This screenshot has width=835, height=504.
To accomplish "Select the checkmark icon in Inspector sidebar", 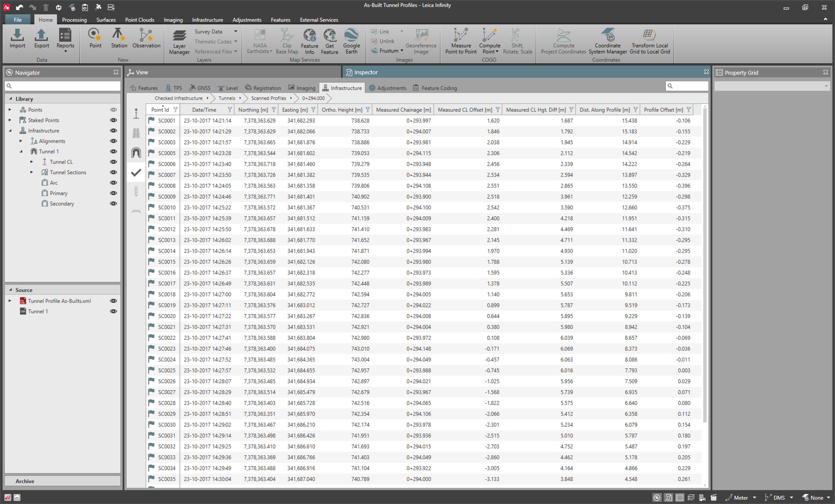I will point(136,173).
